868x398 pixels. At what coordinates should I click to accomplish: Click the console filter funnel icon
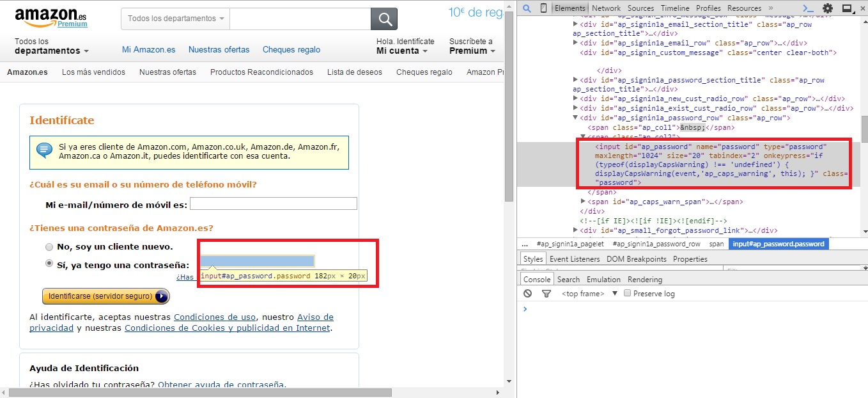pos(546,294)
